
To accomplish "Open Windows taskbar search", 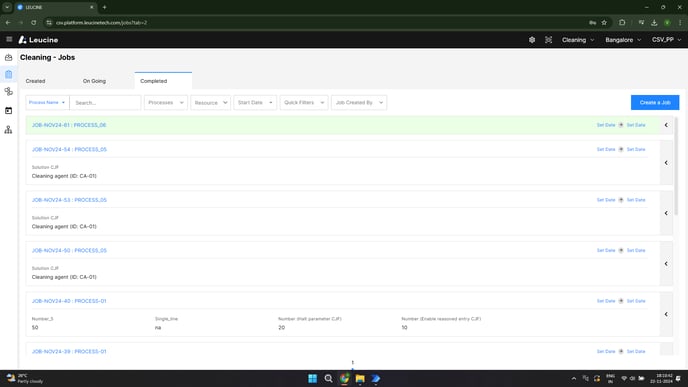I will (328, 379).
